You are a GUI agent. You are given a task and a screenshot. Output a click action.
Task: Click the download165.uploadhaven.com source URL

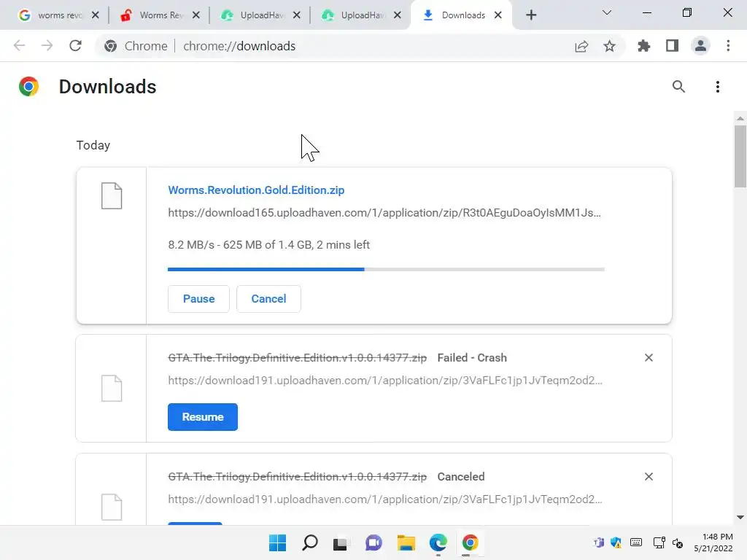[x=384, y=213]
